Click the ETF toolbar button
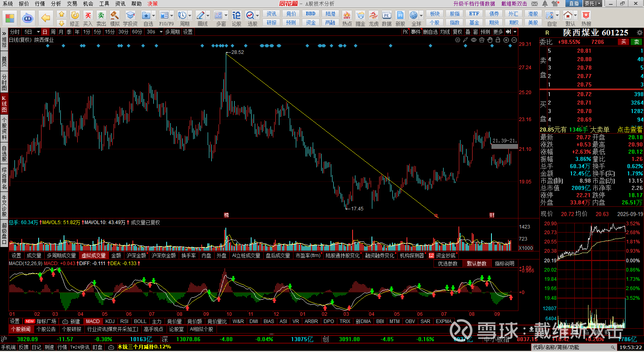This screenshot has width=644, height=352. (474, 14)
